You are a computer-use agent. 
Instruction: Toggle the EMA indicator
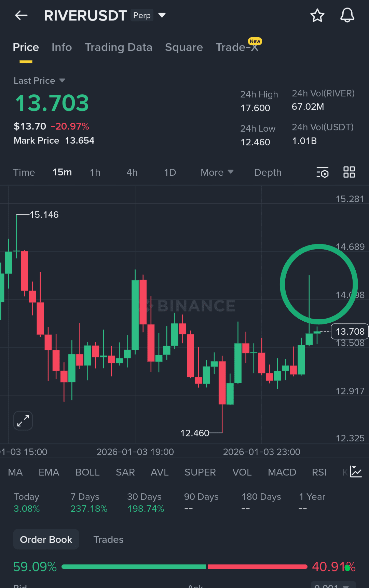[x=49, y=472]
